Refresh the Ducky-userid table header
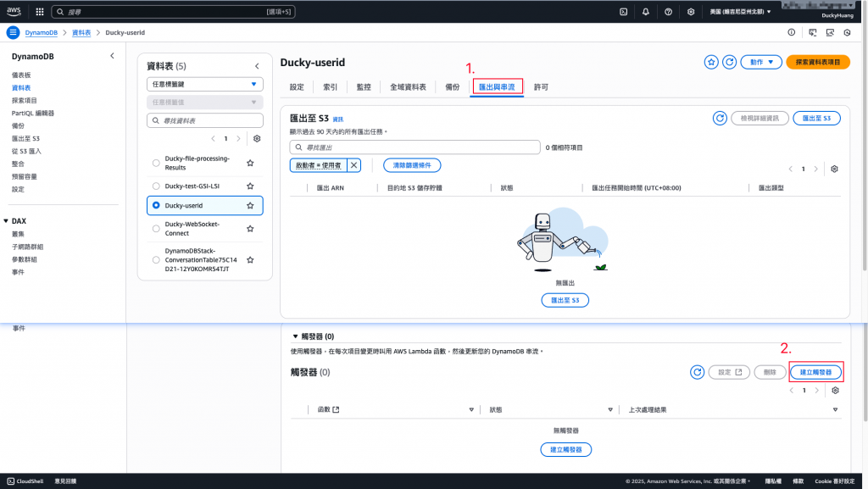Viewport: 868px width, 489px height. point(730,62)
